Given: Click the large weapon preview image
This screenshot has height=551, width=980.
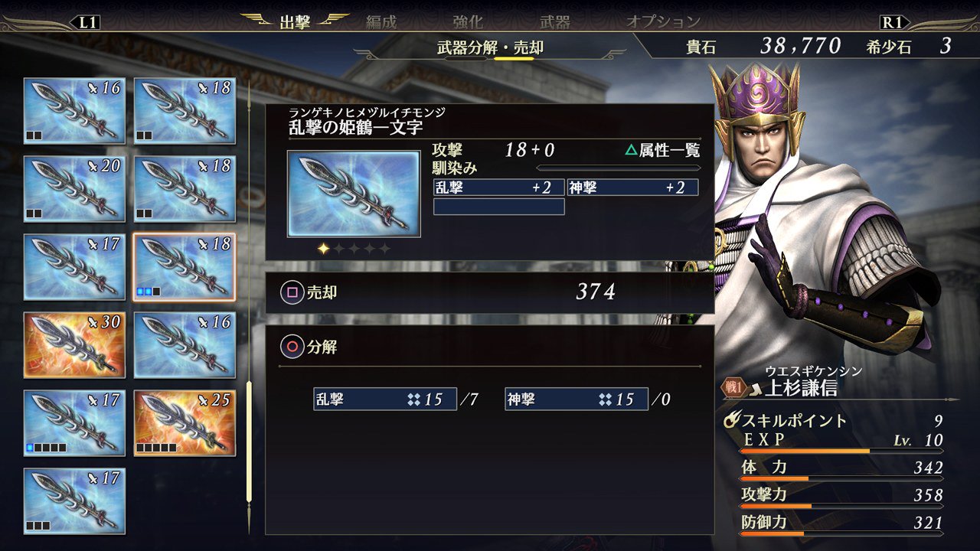Looking at the screenshot, I should pos(354,194).
